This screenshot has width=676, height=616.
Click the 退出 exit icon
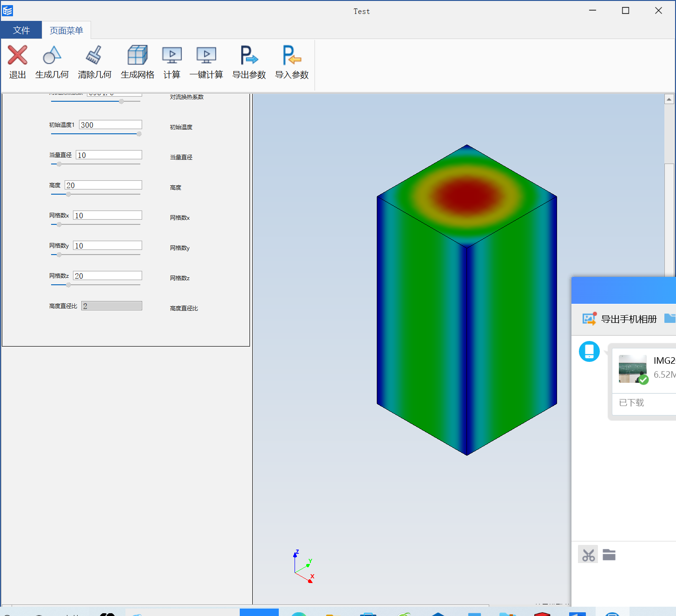pos(18,55)
